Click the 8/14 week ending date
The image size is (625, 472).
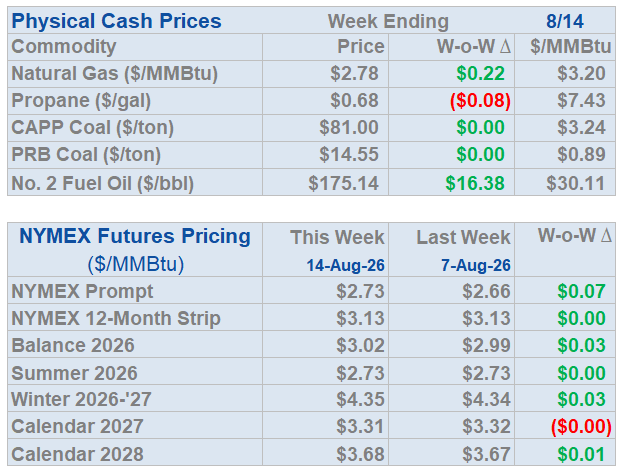point(565,22)
